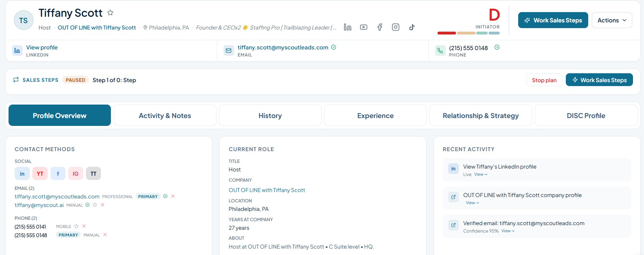Open the Instagram icon in the header
The image size is (644, 255).
[396, 27]
